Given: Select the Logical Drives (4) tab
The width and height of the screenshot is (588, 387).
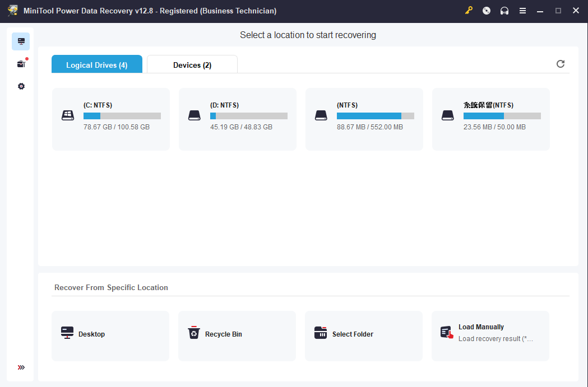Looking at the screenshot, I should point(97,65).
